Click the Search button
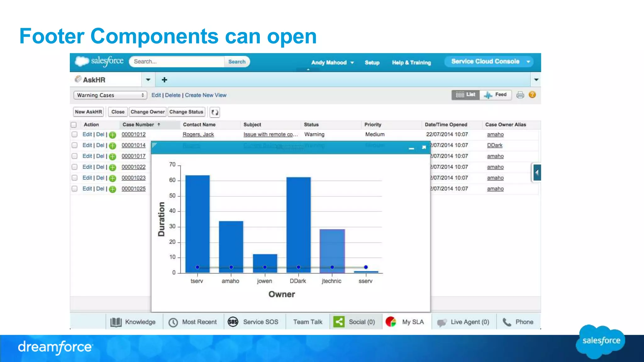This screenshot has height=362, width=644. (x=237, y=62)
